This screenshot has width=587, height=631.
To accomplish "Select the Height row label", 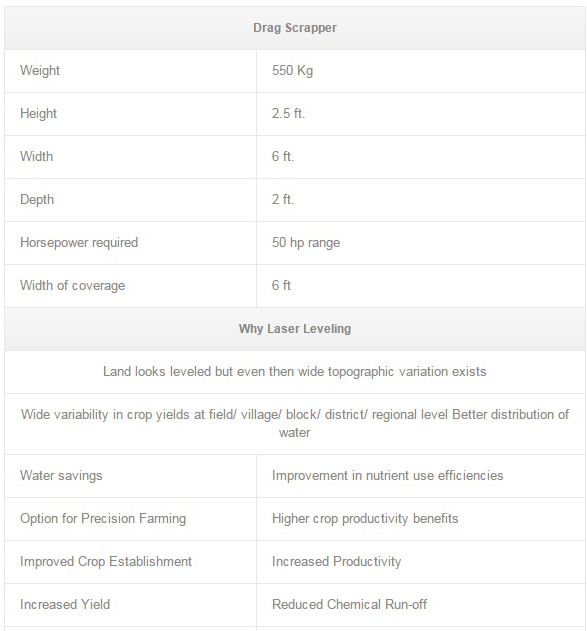I will pyautogui.click(x=39, y=113).
